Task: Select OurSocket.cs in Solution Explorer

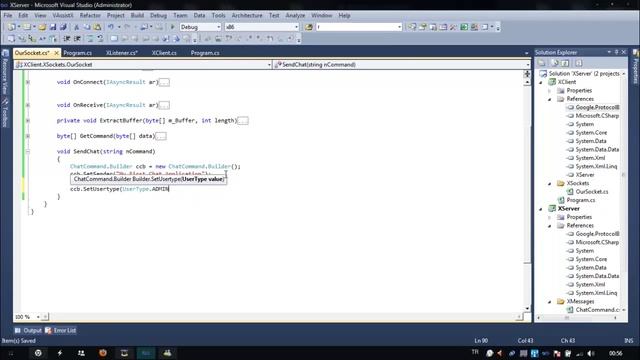Action: click(x=592, y=191)
